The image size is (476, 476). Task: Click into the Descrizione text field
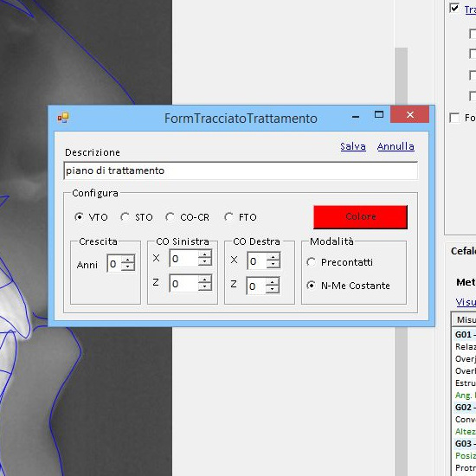pyautogui.click(x=241, y=170)
